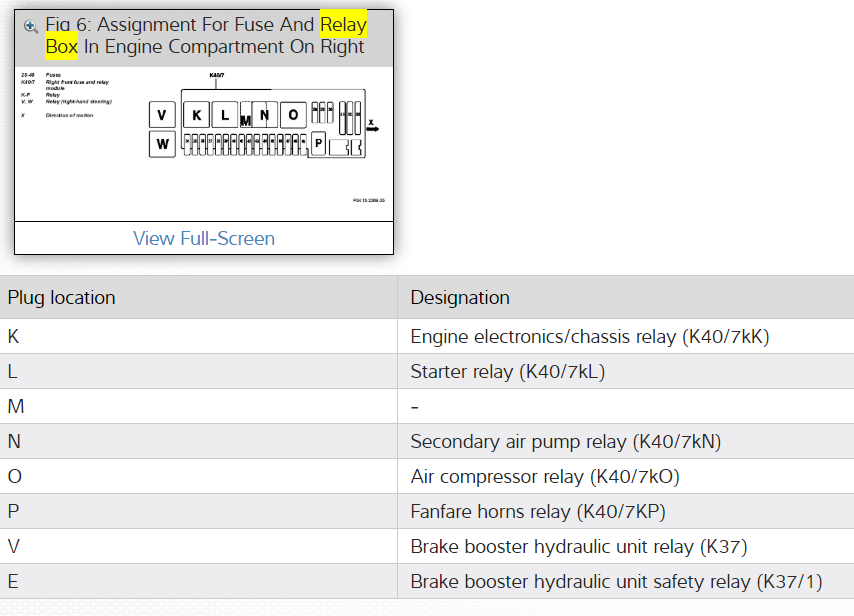The image size is (854, 616).
Task: Click relay P box in the diagram
Action: pos(318,144)
